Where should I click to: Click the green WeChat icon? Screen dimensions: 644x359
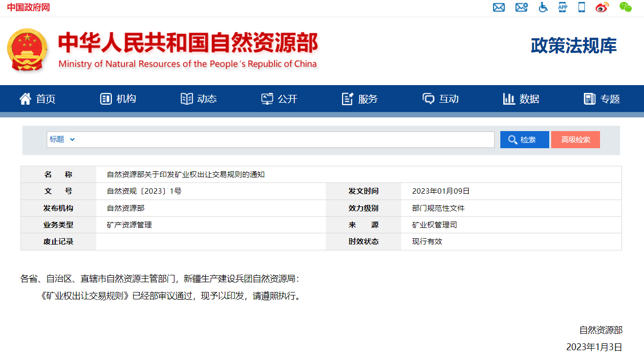click(x=625, y=7)
